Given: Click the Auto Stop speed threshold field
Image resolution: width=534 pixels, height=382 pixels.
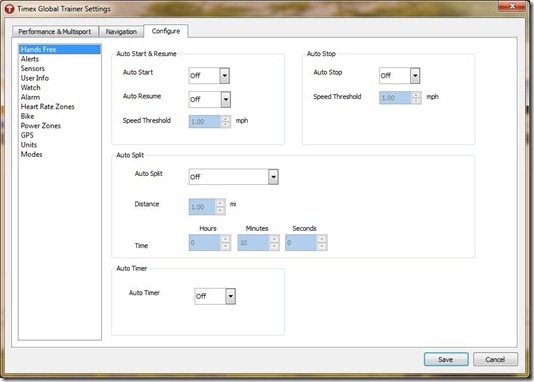Looking at the screenshot, I should pyautogui.click(x=395, y=98).
